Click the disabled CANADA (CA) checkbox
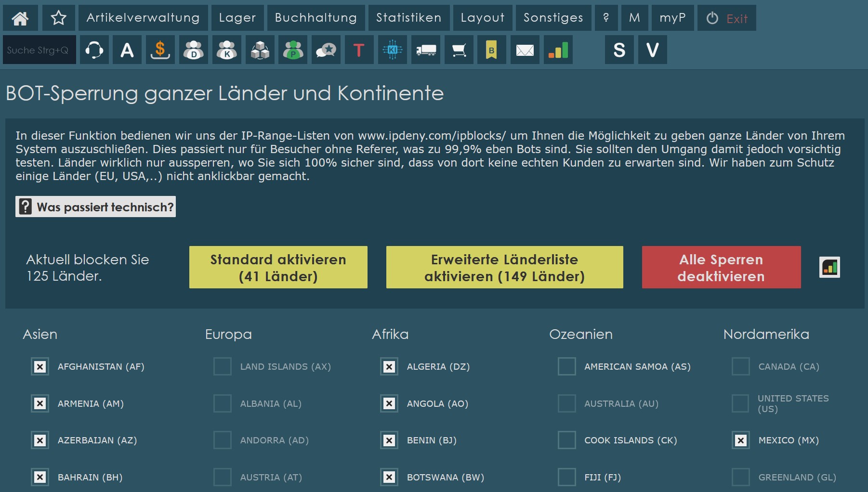The height and width of the screenshot is (492, 868). click(741, 366)
